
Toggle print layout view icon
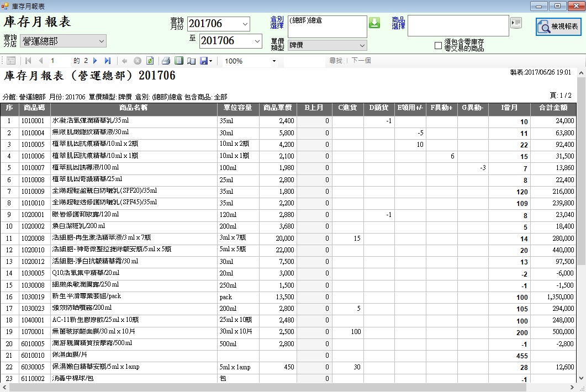point(178,61)
